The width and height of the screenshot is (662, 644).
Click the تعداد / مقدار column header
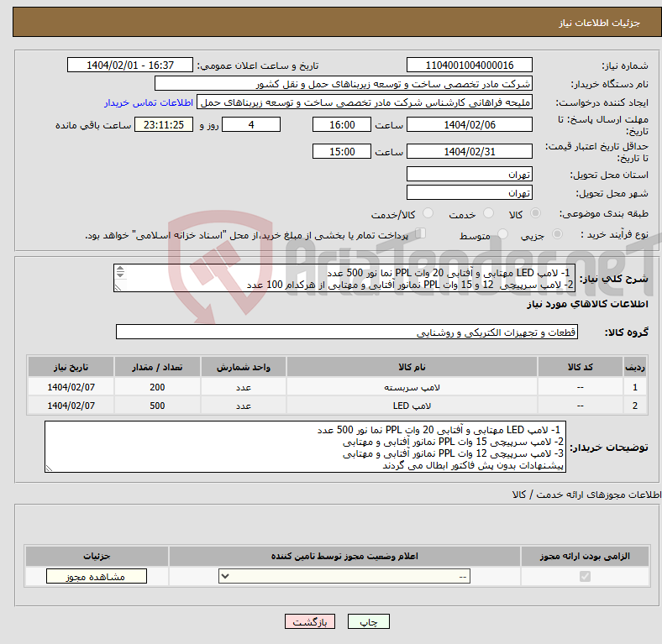pyautogui.click(x=157, y=367)
